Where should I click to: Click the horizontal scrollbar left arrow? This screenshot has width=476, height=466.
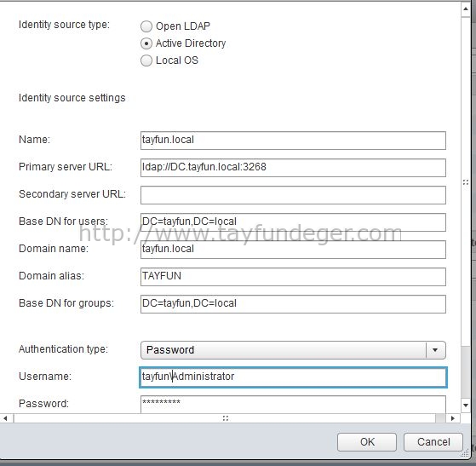(5, 418)
